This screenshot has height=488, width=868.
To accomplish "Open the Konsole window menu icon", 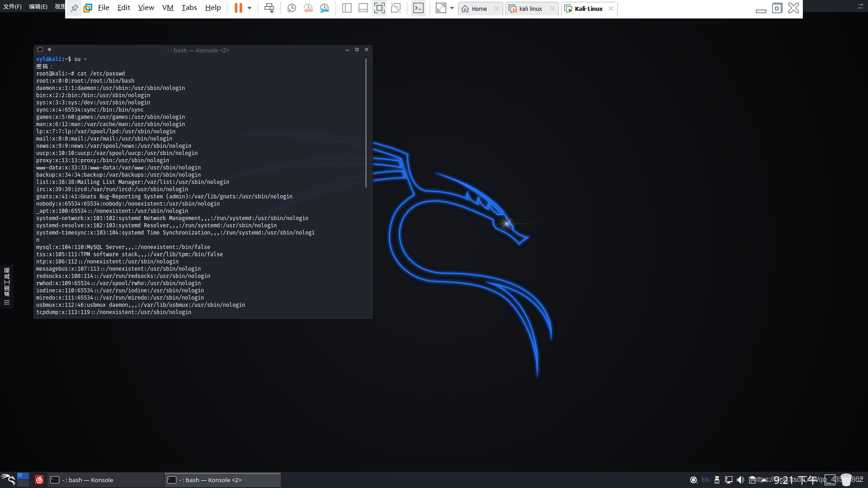I will 40,50.
